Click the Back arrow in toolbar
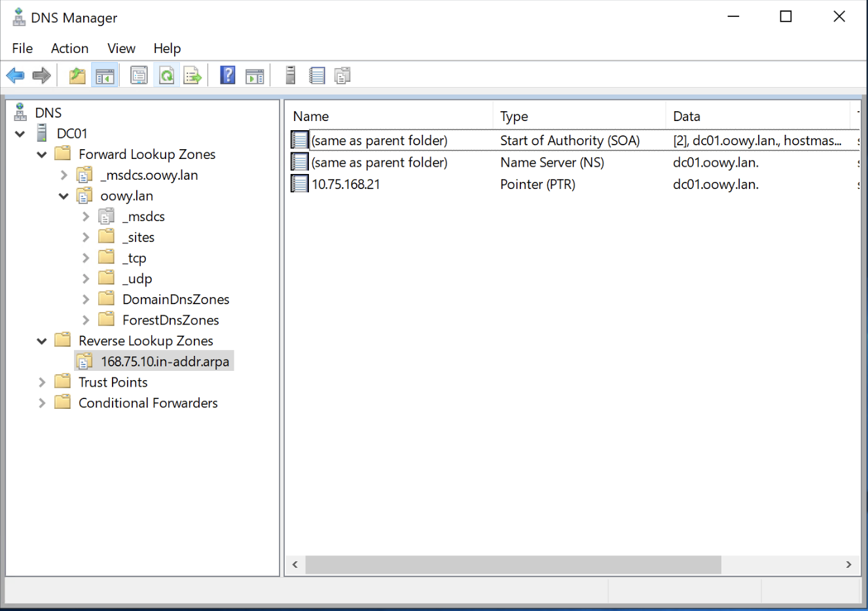Viewport: 868px width, 611px height. 15,76
